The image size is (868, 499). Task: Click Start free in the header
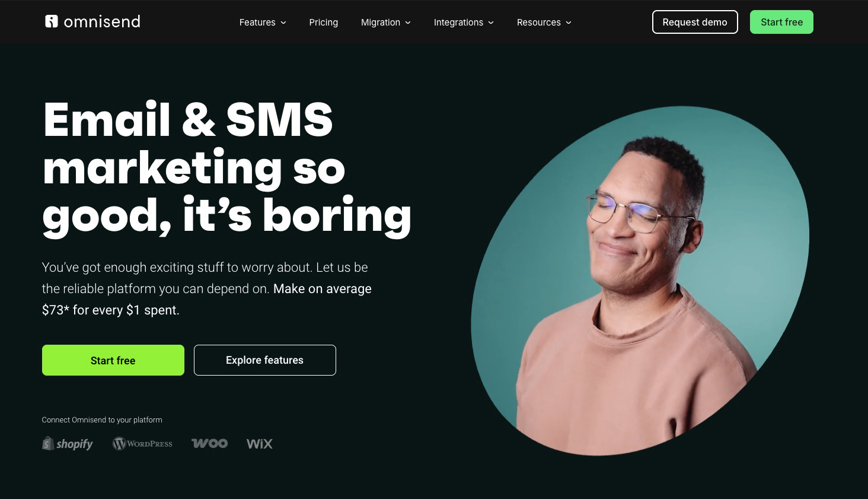pos(781,22)
